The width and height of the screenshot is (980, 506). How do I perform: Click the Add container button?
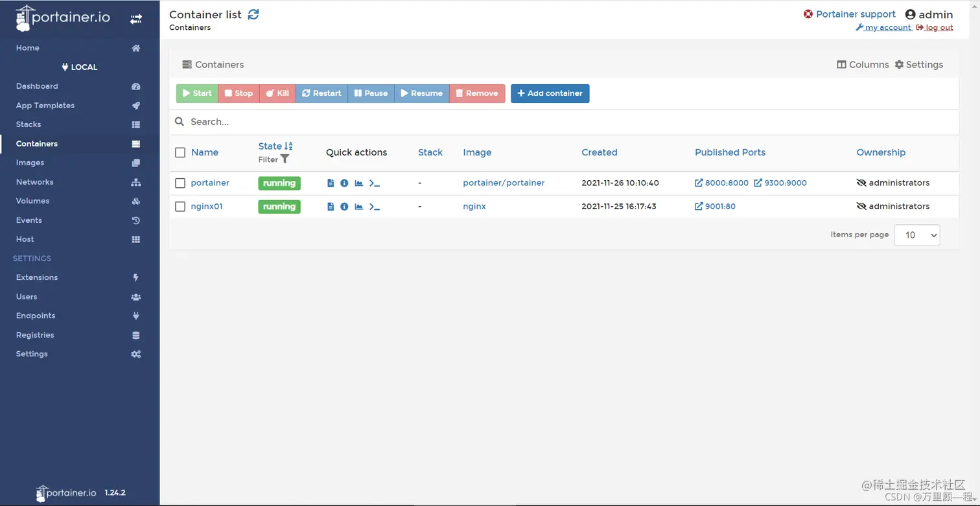point(550,93)
